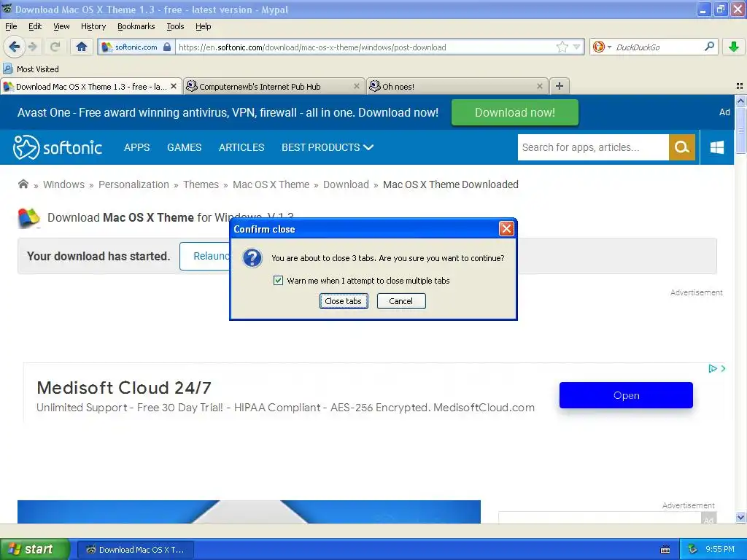Open the Download breadcrumb link
747x560 pixels.
coord(346,184)
